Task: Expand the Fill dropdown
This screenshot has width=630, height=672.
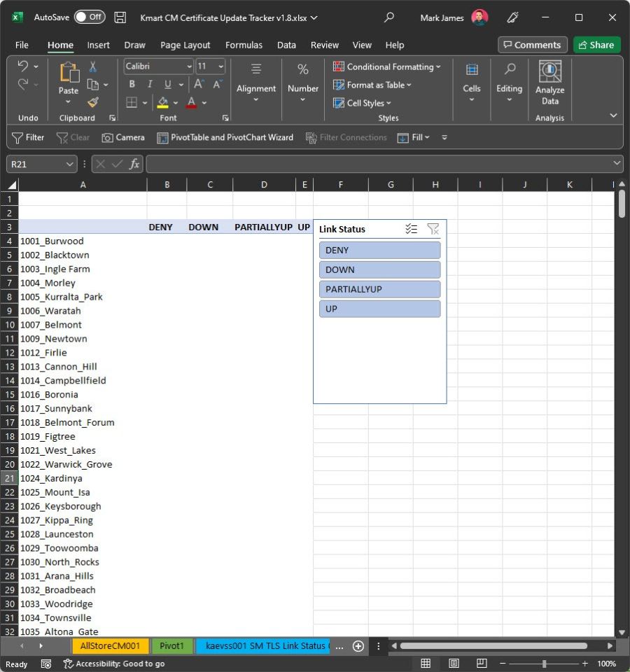Action: point(427,138)
